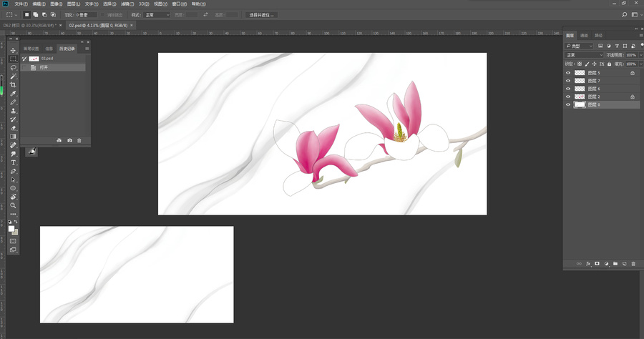This screenshot has width=644, height=339.
Task: Toggle lock transparent pixels icon
Action: tap(580, 64)
